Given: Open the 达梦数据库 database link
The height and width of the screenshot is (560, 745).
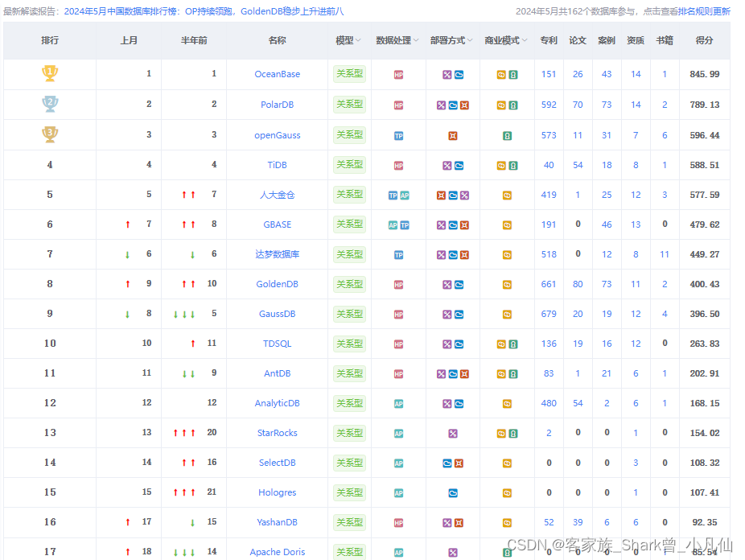Looking at the screenshot, I should click(x=278, y=254).
